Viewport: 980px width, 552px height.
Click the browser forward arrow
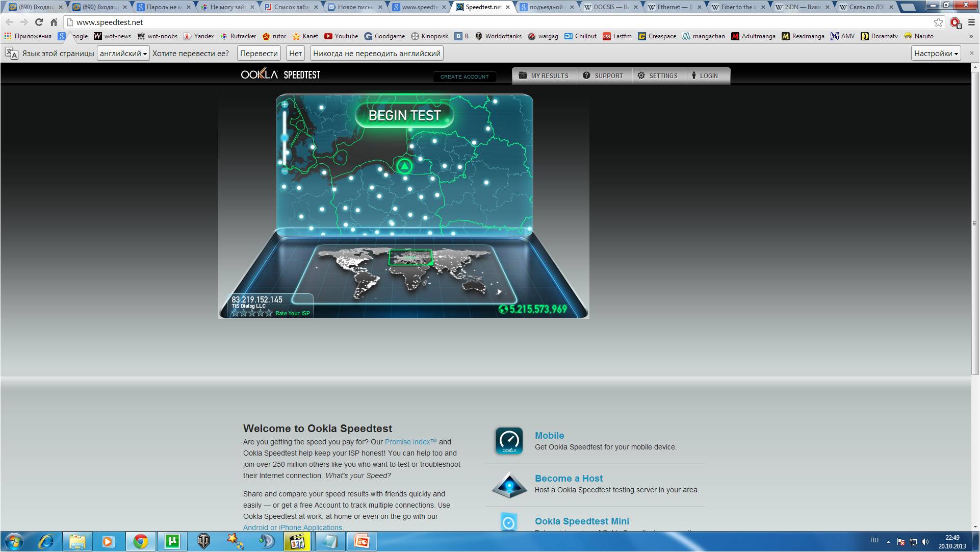[x=24, y=22]
